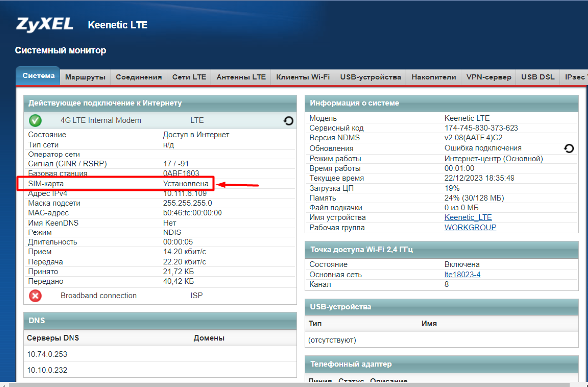This screenshot has width=588, height=387.
Task: Click the NDIS mode value
Action: [x=172, y=232]
